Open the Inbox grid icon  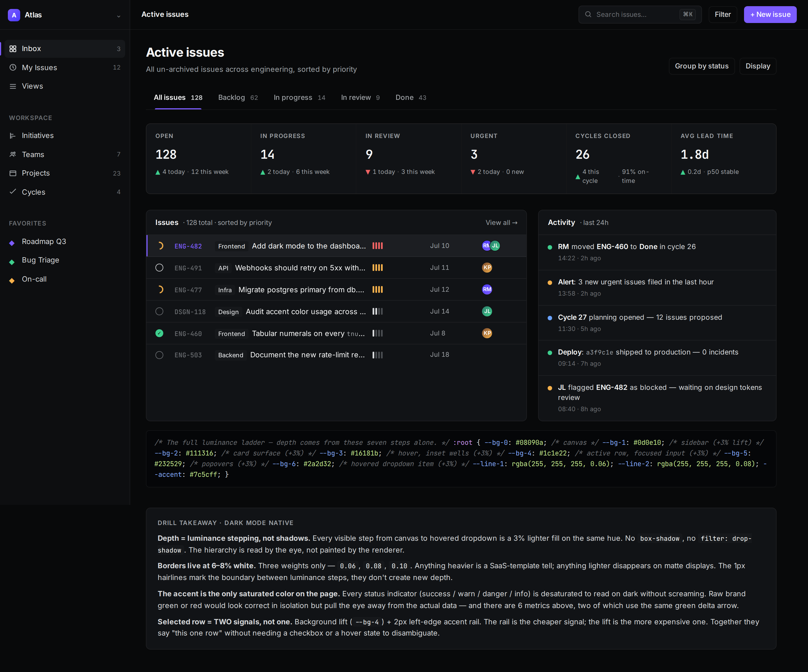click(x=13, y=49)
